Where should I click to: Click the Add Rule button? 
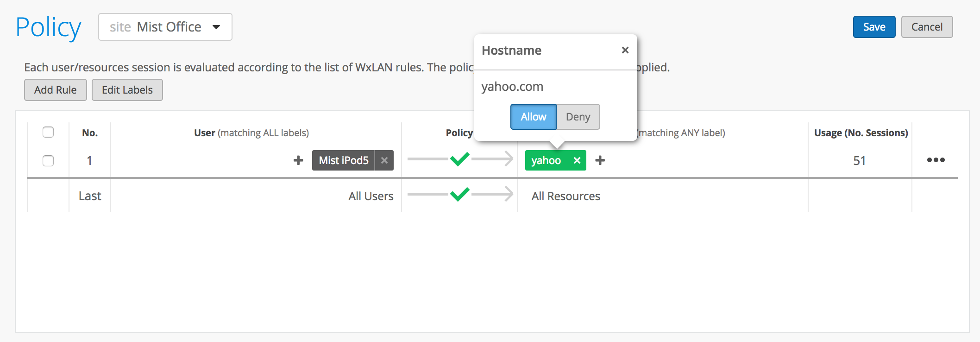pos(56,90)
